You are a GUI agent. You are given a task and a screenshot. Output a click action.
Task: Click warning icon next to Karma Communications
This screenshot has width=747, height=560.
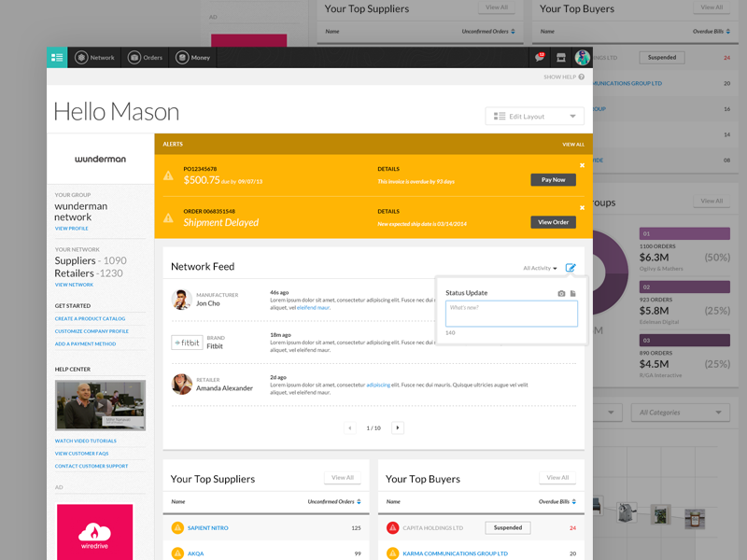click(392, 553)
